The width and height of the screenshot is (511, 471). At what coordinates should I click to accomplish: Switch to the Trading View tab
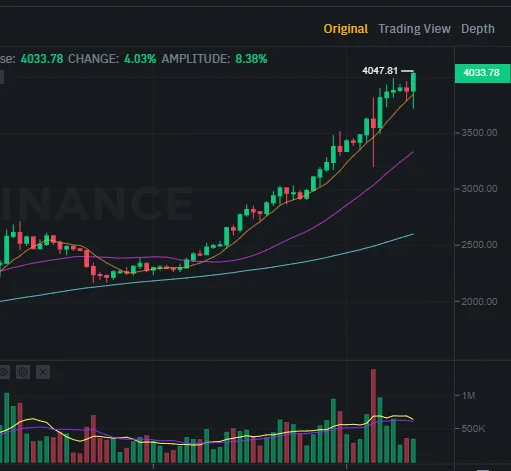[x=414, y=29]
